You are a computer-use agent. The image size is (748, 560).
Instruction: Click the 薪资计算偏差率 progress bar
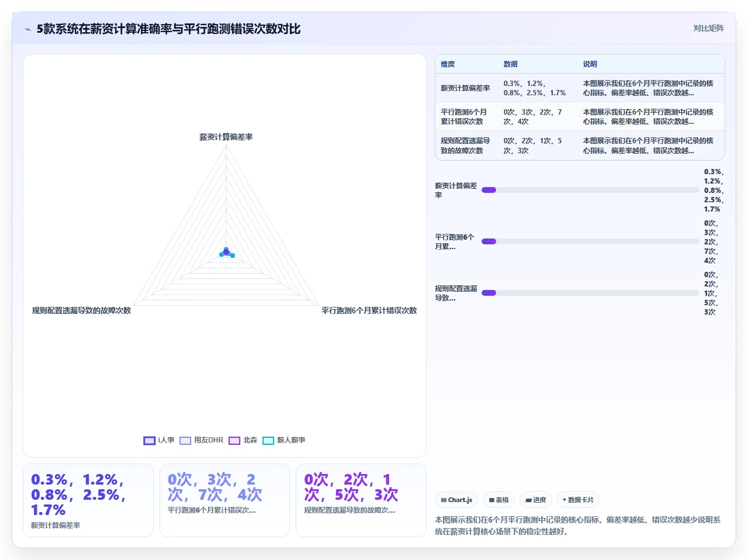click(x=590, y=190)
